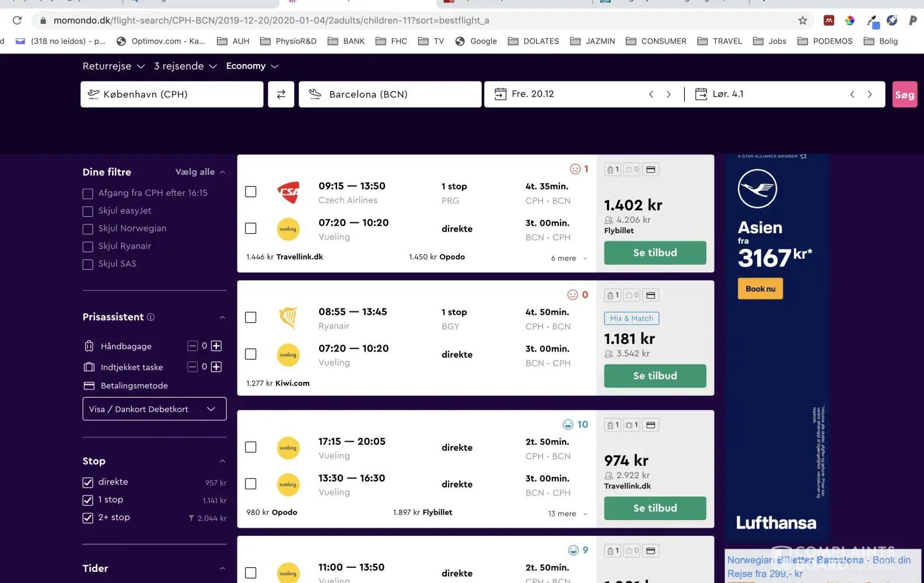Reload the page with browser refresh icon

(17, 20)
